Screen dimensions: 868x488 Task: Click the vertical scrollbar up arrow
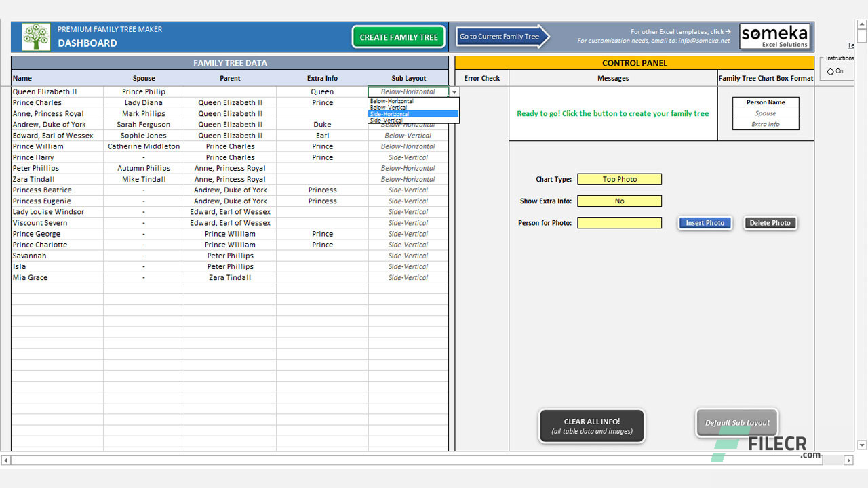(862, 25)
